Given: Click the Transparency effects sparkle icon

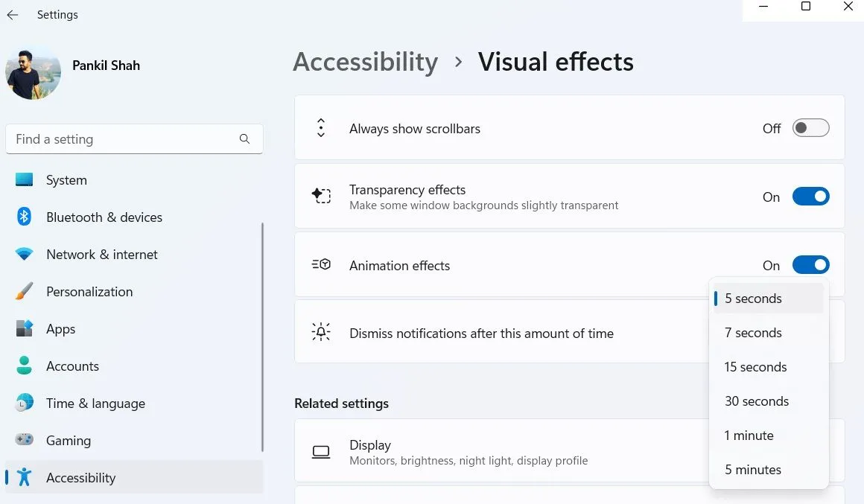Looking at the screenshot, I should (x=321, y=196).
